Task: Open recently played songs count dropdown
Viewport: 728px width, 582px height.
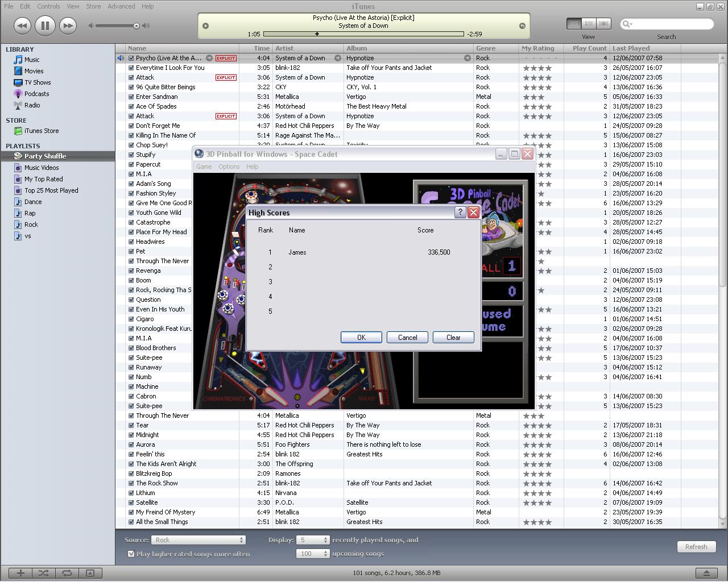Action: pyautogui.click(x=313, y=540)
